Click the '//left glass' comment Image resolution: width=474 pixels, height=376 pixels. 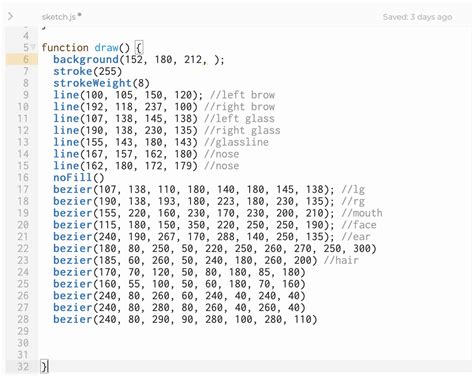click(240, 119)
